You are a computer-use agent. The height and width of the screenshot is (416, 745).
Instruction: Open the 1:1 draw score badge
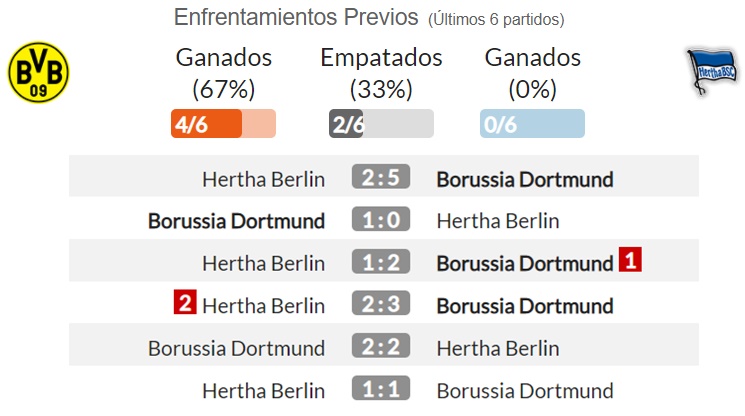pyautogui.click(x=381, y=388)
